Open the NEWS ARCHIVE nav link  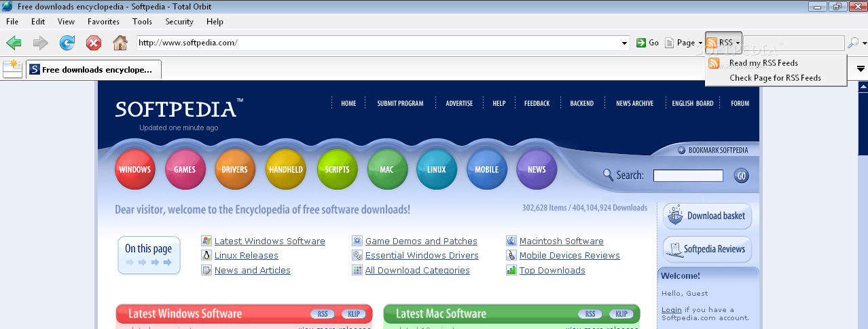[634, 104]
